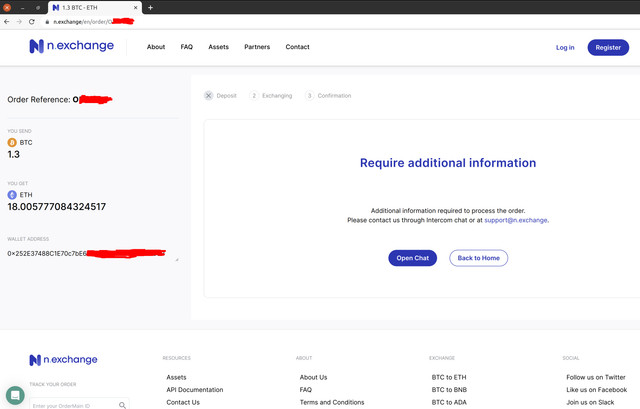Click the Open Chat button
640x409 pixels.
tap(413, 258)
